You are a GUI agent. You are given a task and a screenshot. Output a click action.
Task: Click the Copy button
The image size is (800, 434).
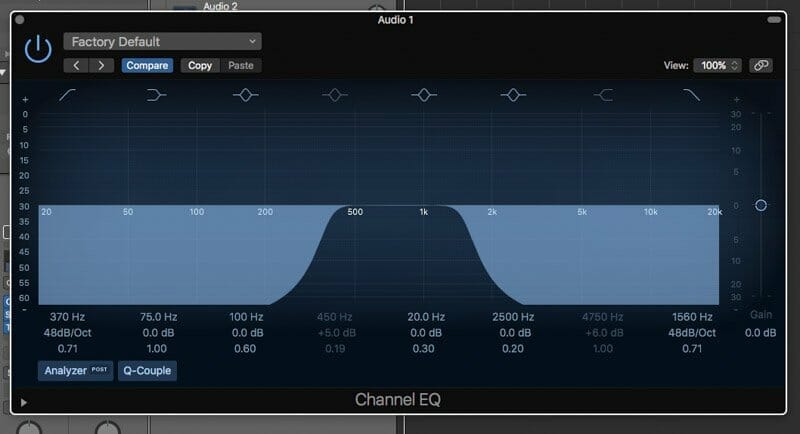coord(200,66)
